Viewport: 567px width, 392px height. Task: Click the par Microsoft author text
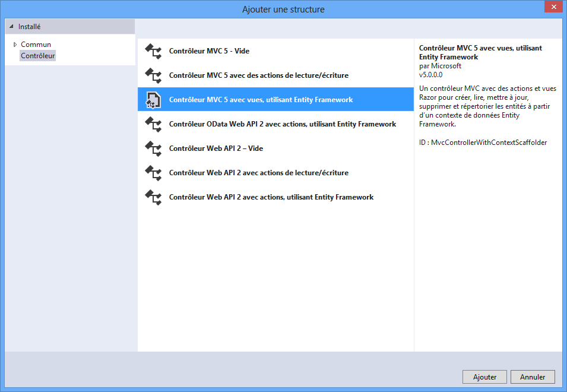click(440, 66)
